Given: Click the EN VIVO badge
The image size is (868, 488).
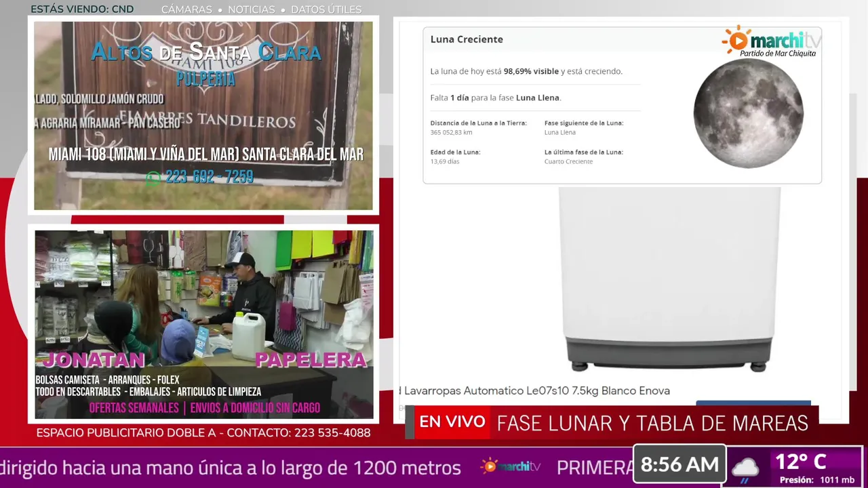Looking at the screenshot, I should (x=452, y=422).
